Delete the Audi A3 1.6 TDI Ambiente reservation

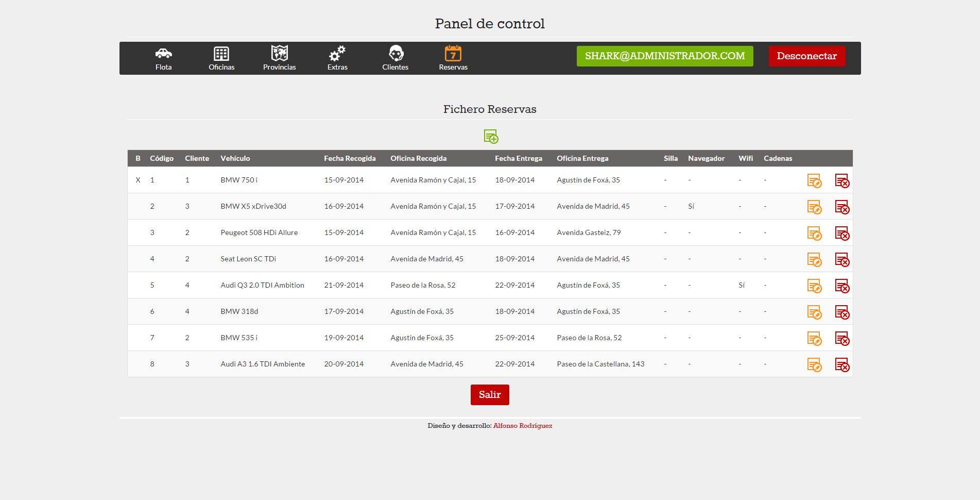click(x=841, y=365)
